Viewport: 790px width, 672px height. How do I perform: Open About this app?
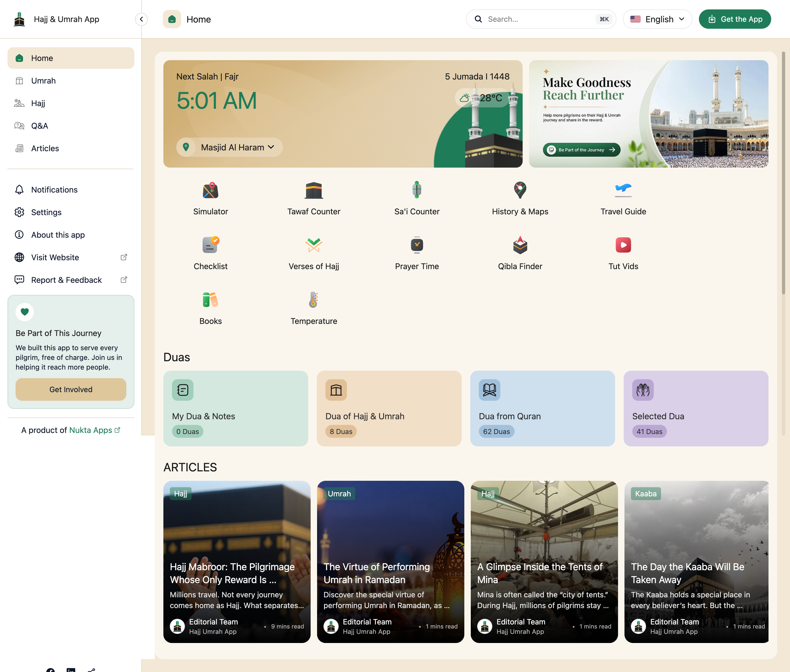click(x=71, y=235)
